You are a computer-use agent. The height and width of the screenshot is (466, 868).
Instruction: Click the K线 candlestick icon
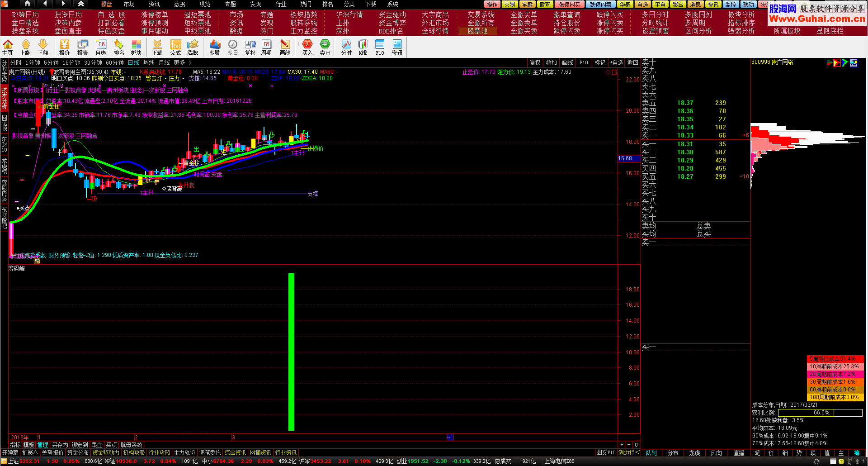pyautogui.click(x=363, y=47)
